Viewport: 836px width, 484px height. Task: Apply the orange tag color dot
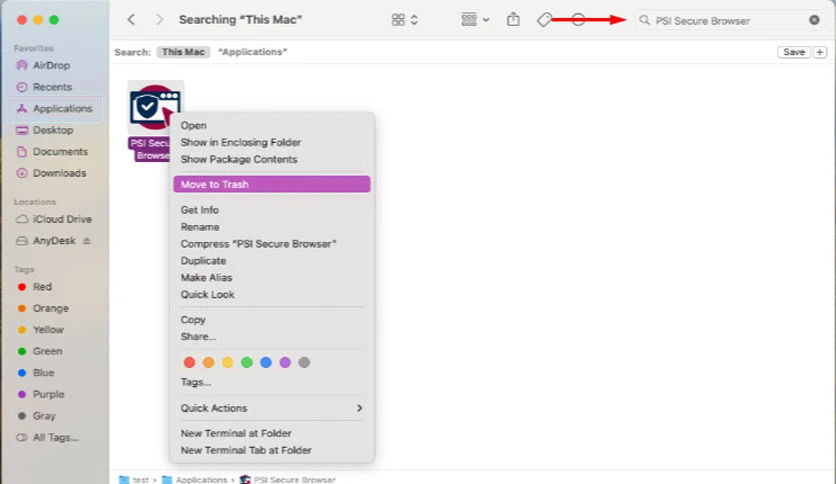[x=208, y=362]
